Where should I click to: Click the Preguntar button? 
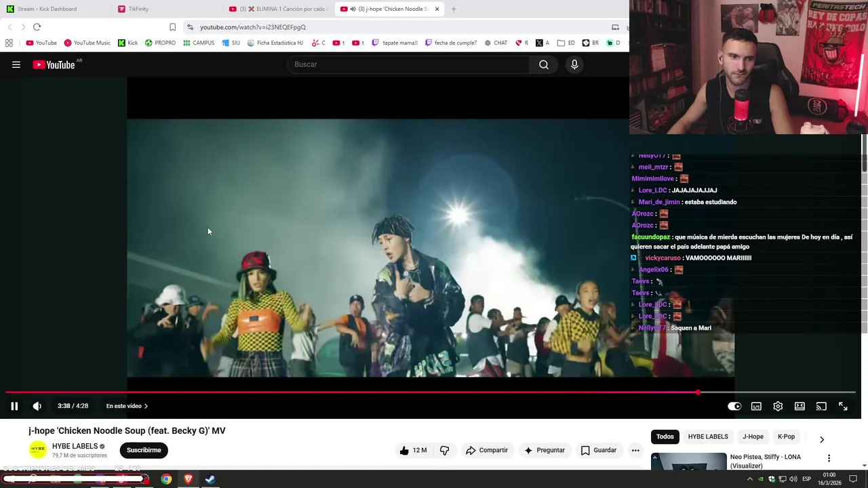[544, 450]
